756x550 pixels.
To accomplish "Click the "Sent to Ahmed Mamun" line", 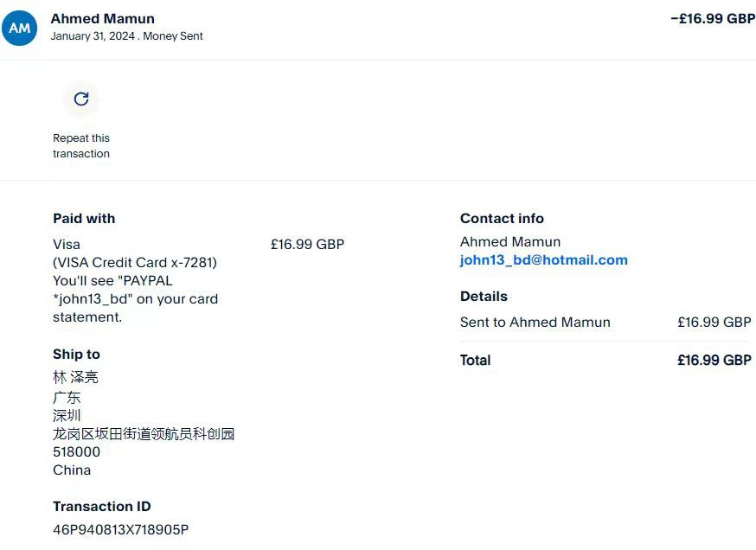I will (535, 323).
